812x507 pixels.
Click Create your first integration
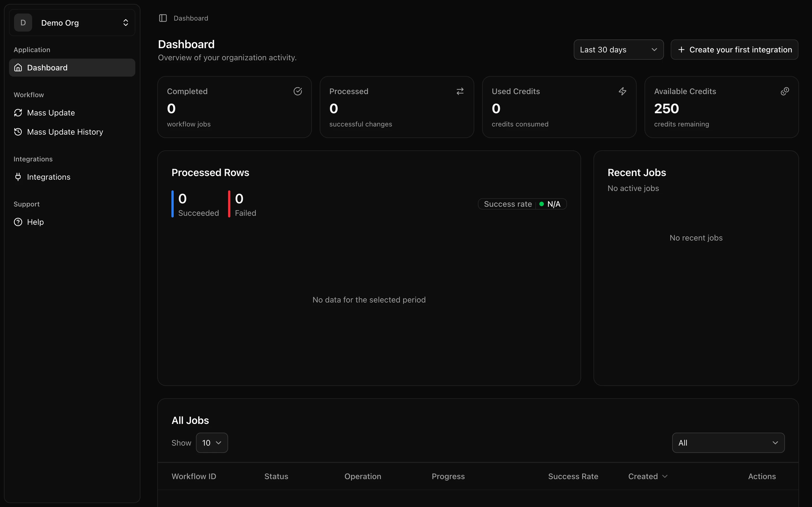[734, 49]
